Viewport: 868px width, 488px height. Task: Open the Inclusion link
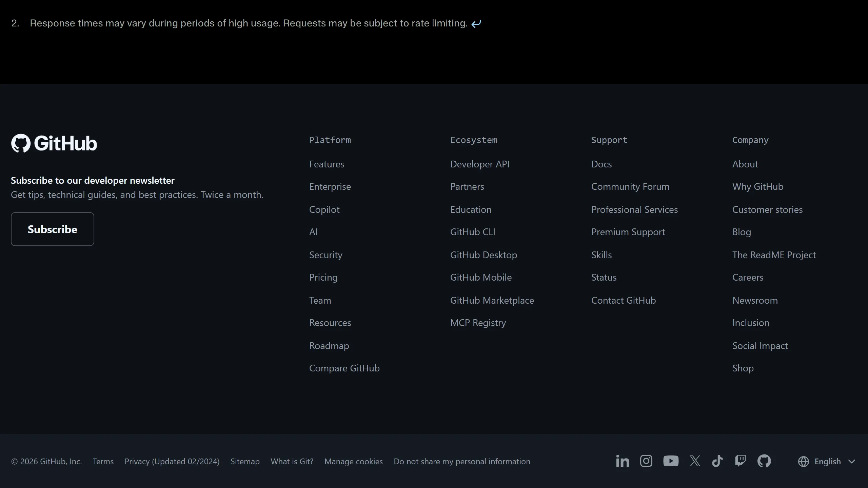tap(751, 323)
